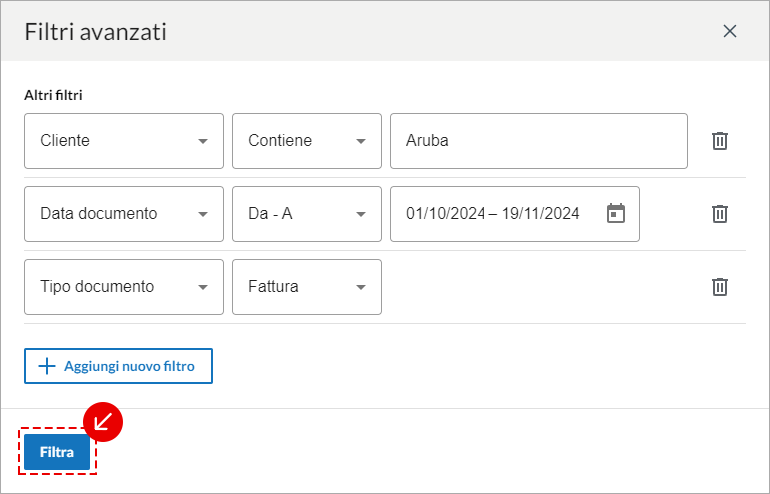
Task: Click the Filtra button
Action: (57, 452)
